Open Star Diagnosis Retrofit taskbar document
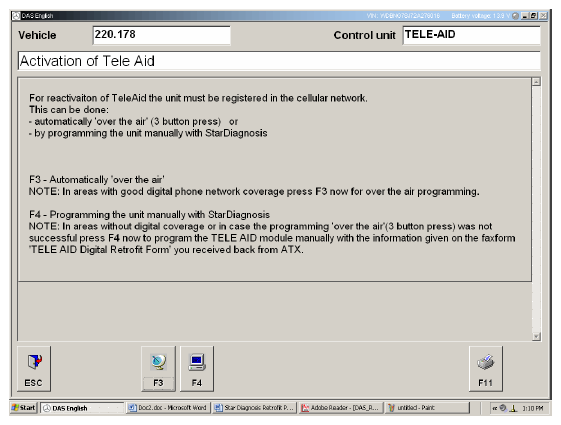This screenshot has height=425, width=561. point(254,408)
